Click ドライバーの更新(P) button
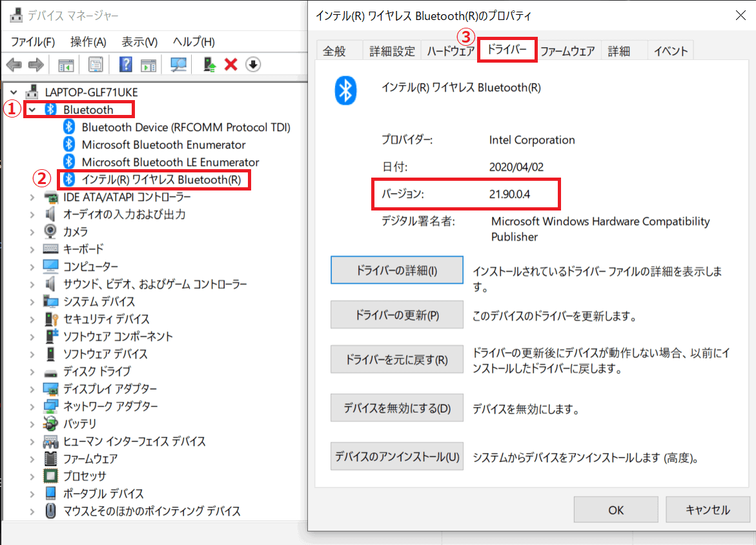 click(x=397, y=315)
